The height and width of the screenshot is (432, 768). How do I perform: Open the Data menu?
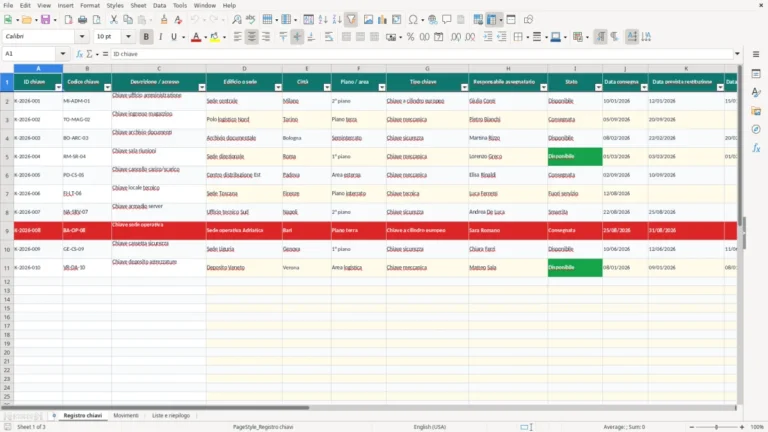[x=159, y=5]
